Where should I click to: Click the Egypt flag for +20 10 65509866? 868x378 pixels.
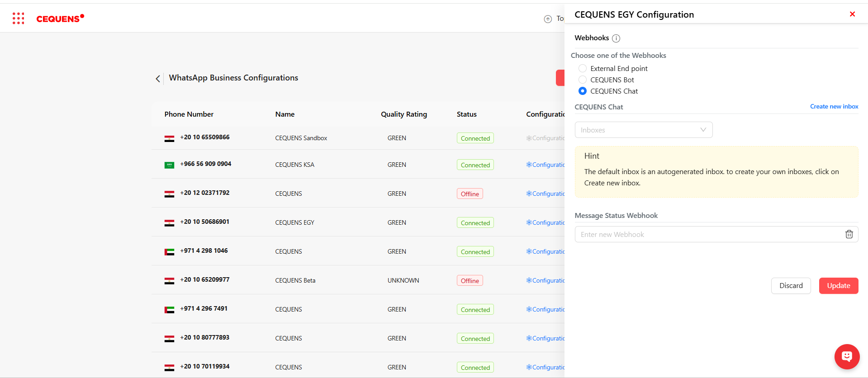169,139
